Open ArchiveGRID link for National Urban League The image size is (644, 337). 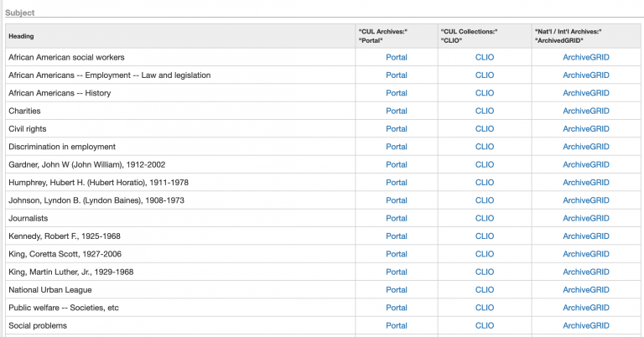(x=586, y=290)
